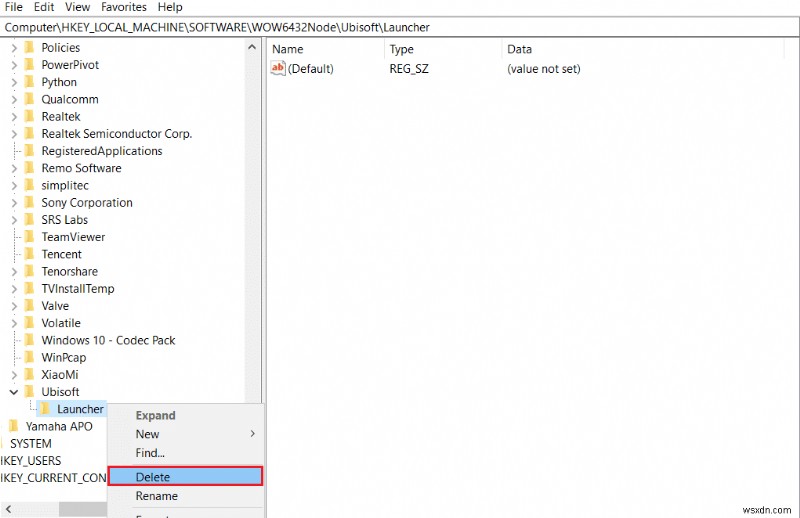Click the Ubisoft folder icon

tap(30, 391)
